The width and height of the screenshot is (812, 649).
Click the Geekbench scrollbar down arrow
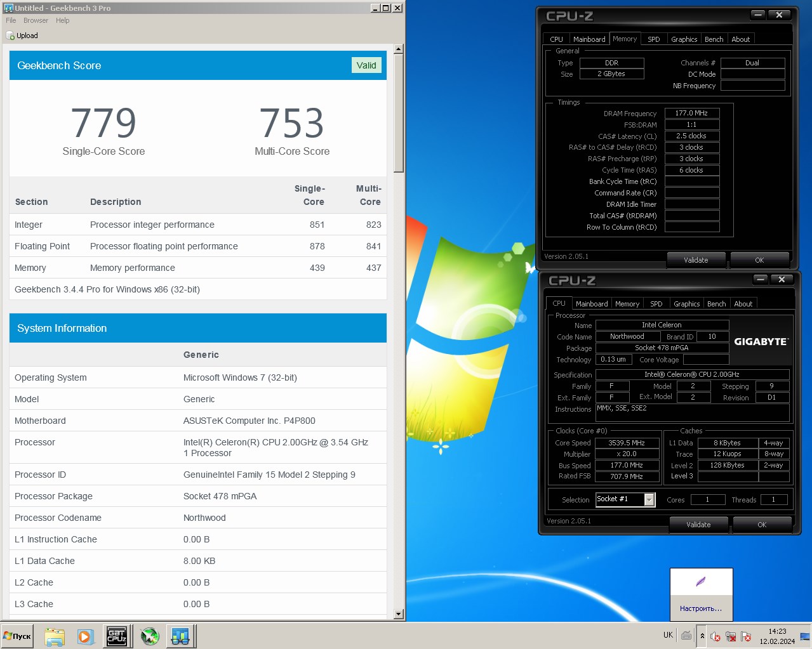pyautogui.click(x=399, y=614)
